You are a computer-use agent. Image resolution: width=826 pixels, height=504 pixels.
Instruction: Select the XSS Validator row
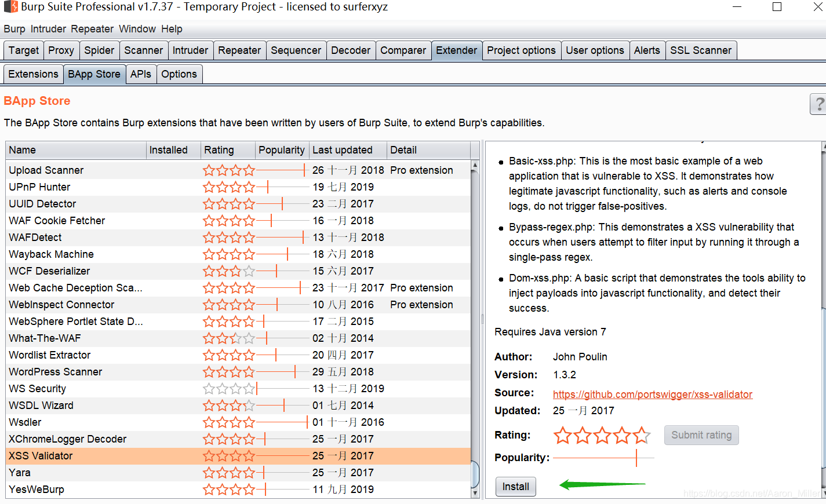point(238,456)
